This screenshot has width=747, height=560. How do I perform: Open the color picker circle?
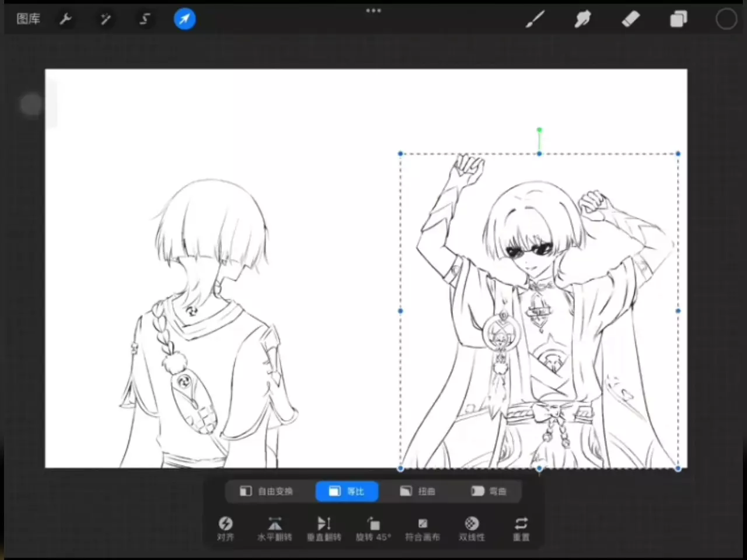click(726, 19)
